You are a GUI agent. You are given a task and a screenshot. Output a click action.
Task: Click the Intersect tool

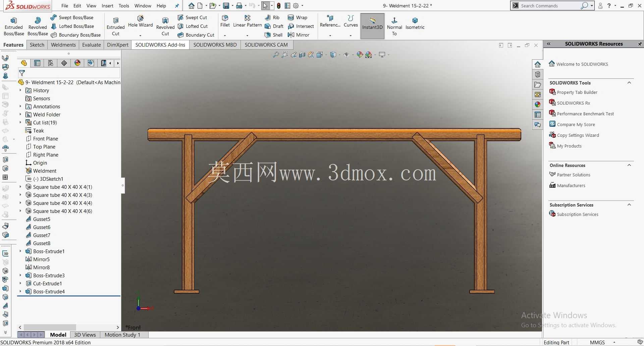click(301, 26)
